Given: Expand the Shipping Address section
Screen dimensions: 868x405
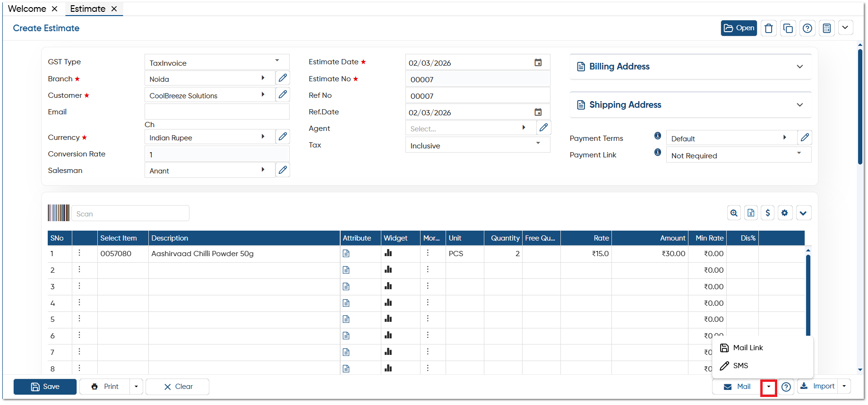Looking at the screenshot, I should (690, 105).
